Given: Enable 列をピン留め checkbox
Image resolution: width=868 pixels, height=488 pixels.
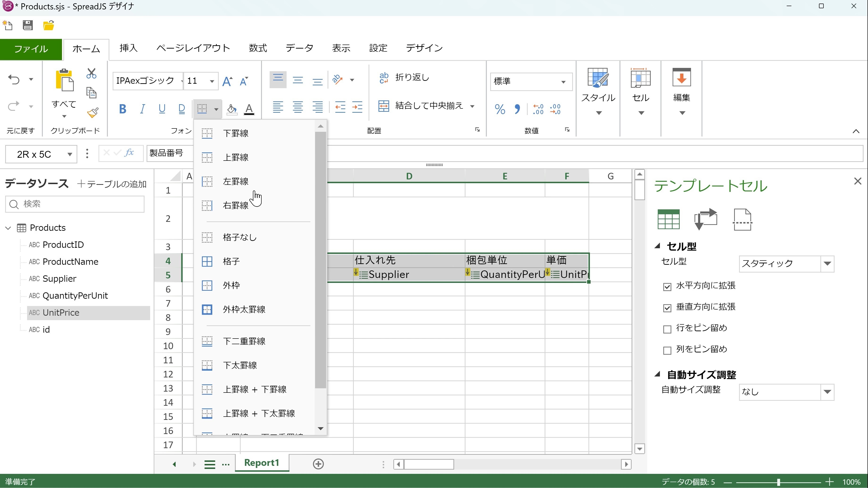Looking at the screenshot, I should pyautogui.click(x=667, y=351).
